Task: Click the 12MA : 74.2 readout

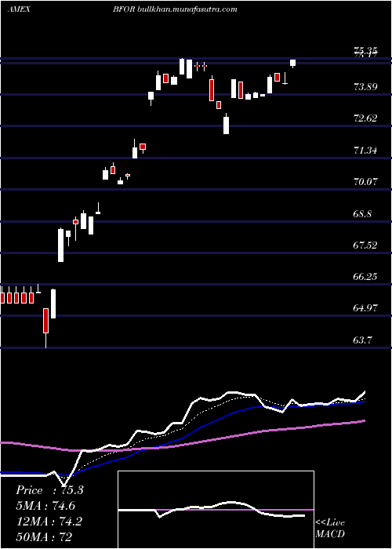Action: click(x=49, y=521)
